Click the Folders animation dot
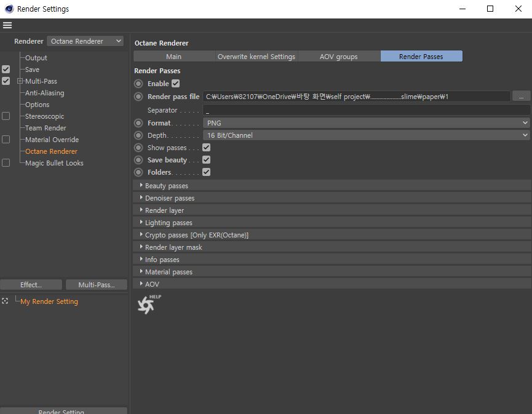 138,172
